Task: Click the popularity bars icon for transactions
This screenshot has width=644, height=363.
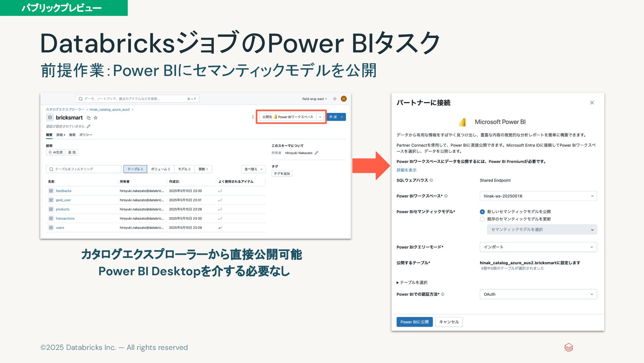Action: tap(220, 218)
